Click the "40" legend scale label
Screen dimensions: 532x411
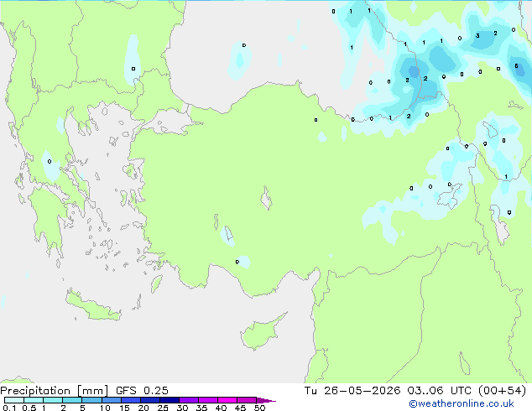click(221, 408)
